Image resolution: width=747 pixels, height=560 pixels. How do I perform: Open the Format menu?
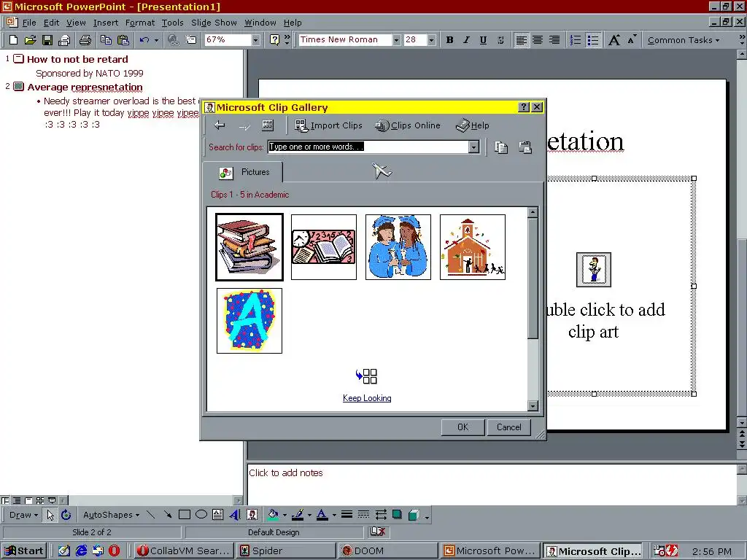139,23
